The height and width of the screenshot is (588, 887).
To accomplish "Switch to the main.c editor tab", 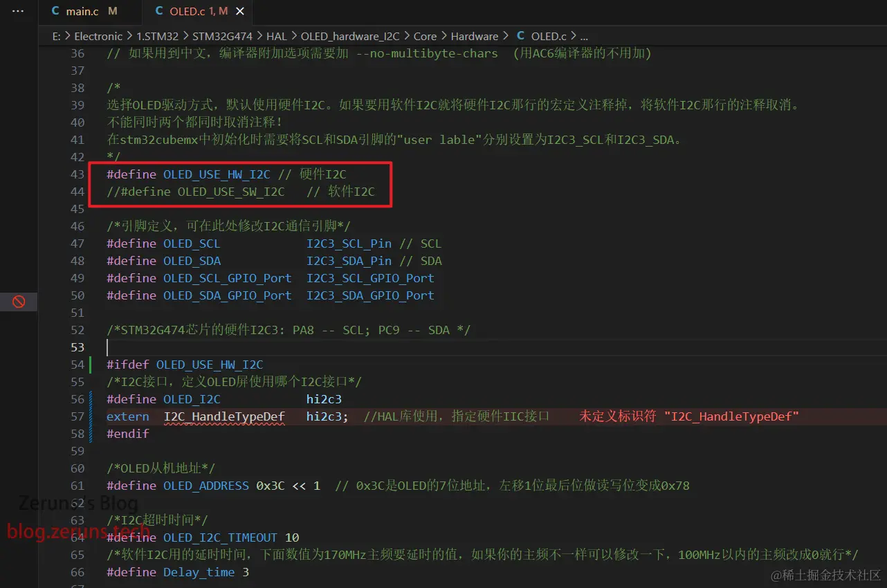I will (x=83, y=11).
